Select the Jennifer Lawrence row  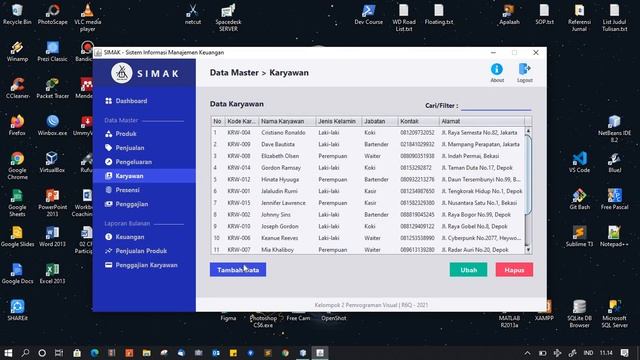pos(368,203)
